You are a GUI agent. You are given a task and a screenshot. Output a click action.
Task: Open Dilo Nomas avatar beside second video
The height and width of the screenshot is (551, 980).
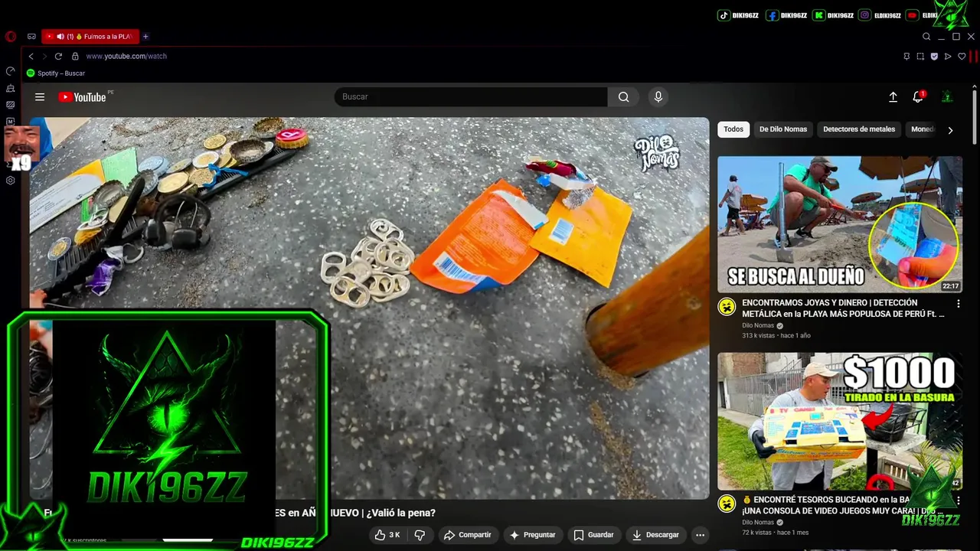(x=727, y=504)
